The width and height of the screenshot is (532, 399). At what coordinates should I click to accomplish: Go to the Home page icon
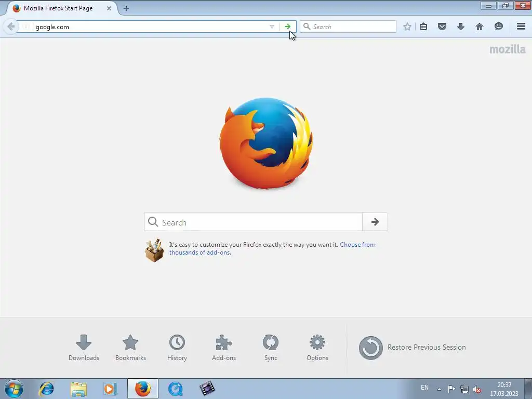pyautogui.click(x=480, y=26)
